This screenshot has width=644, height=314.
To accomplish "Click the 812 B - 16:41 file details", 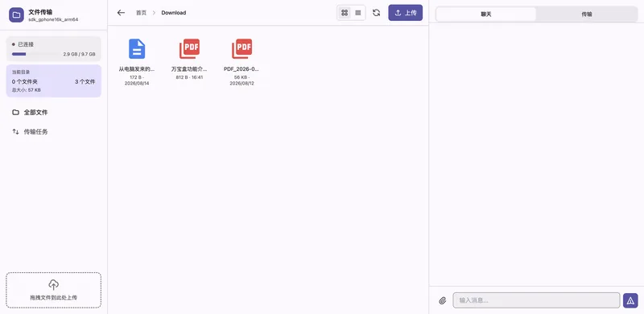I will click(x=189, y=77).
